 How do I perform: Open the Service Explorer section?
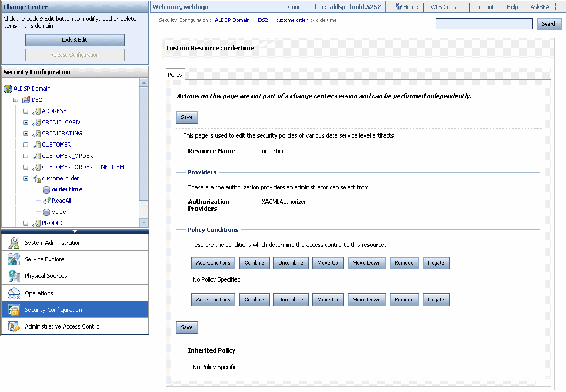pos(75,259)
